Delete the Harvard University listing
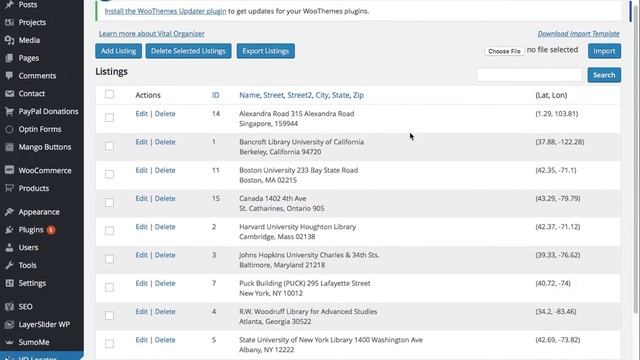This screenshot has height=360, width=640. (165, 227)
